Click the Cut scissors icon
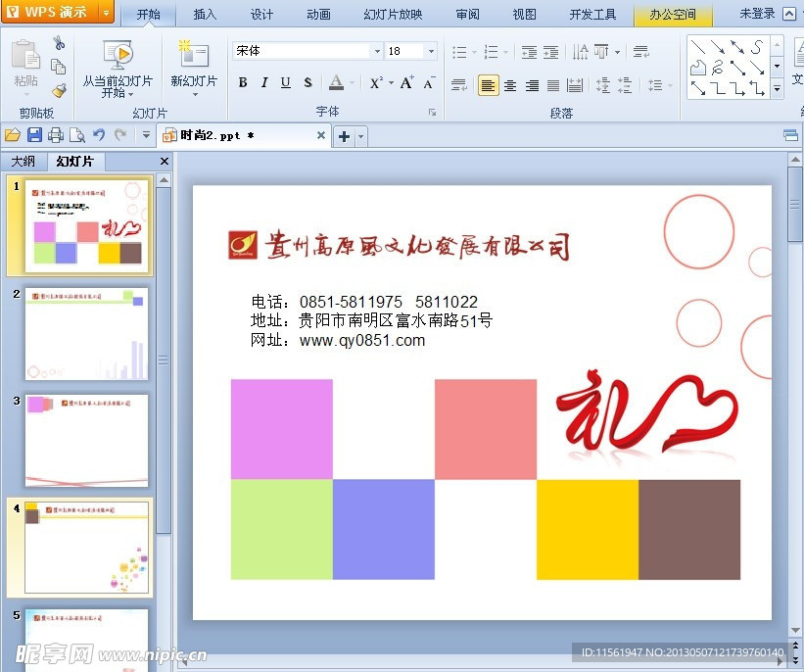804x672 pixels. (59, 43)
